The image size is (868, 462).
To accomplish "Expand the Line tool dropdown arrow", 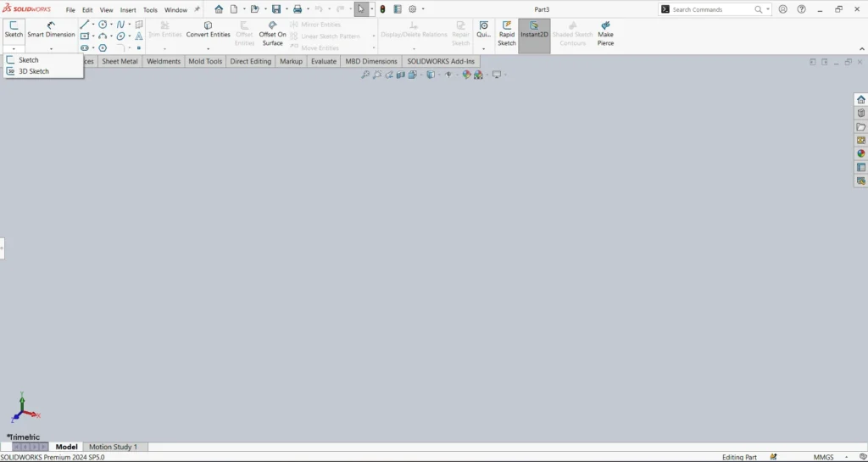I will [x=93, y=25].
